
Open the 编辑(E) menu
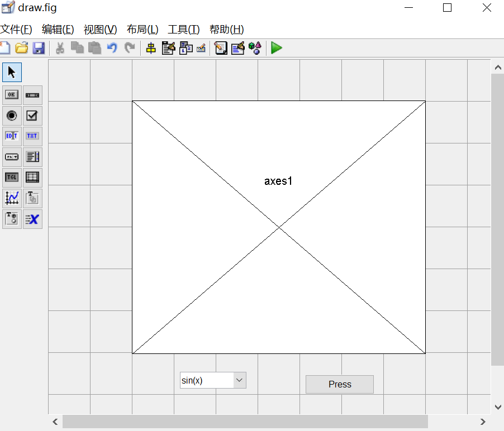click(x=58, y=30)
